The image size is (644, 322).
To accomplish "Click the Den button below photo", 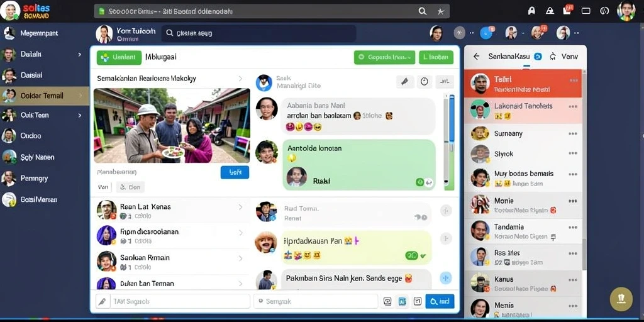I will tap(130, 187).
